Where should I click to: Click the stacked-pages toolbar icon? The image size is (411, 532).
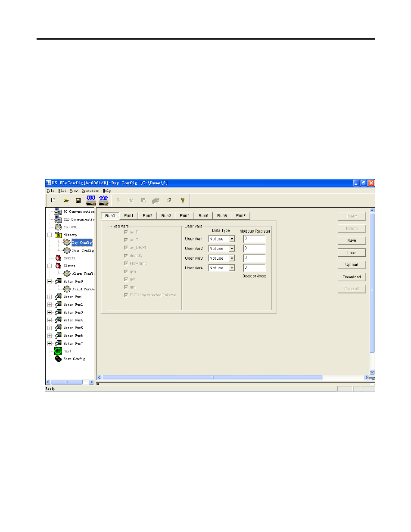click(156, 200)
